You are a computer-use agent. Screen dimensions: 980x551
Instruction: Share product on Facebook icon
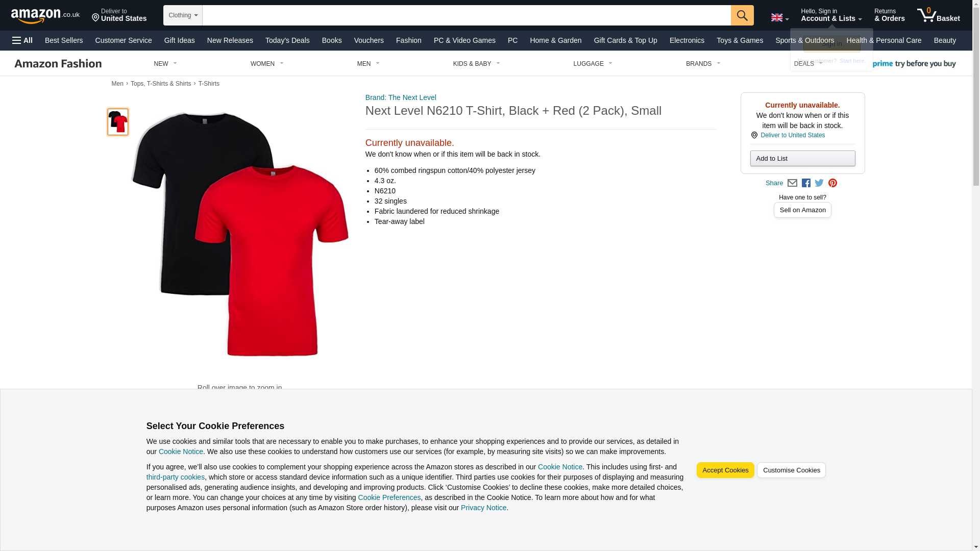[806, 183]
